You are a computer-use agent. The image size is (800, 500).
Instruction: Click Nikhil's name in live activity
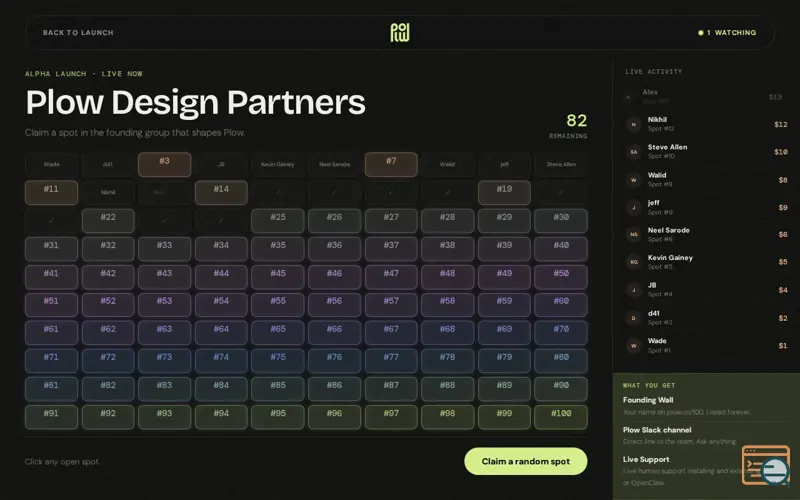657,119
